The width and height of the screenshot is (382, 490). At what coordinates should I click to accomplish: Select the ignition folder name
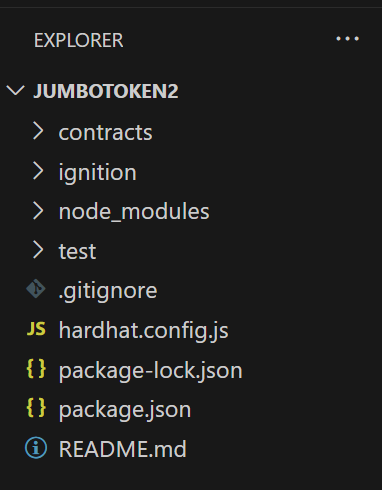[x=98, y=172]
